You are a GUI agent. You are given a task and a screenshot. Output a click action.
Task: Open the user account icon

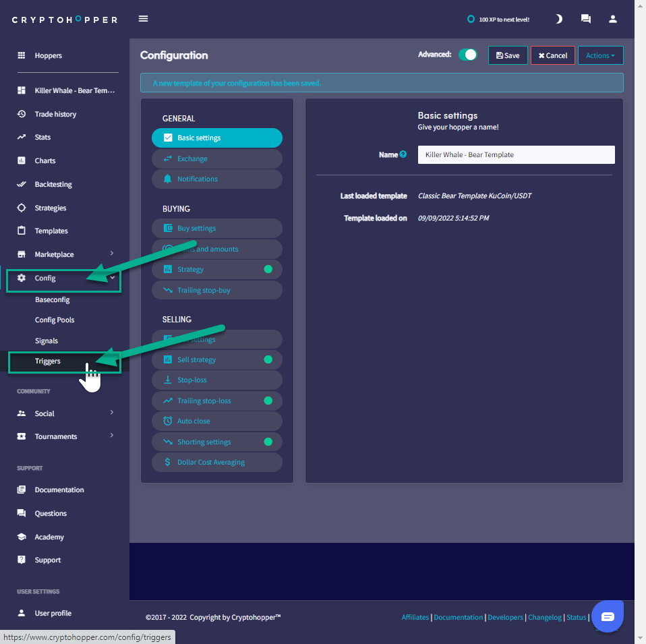coord(612,19)
